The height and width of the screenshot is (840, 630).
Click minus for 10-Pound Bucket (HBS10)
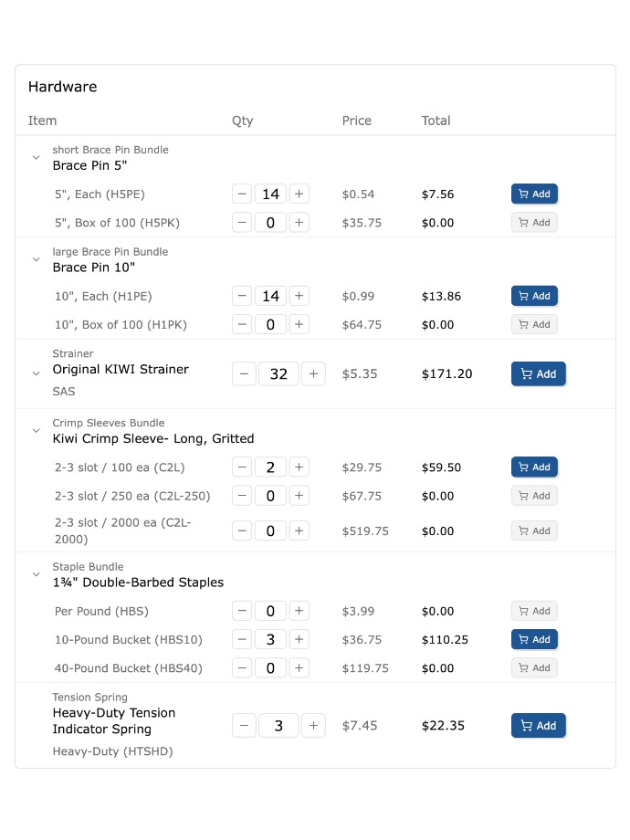[x=242, y=639]
